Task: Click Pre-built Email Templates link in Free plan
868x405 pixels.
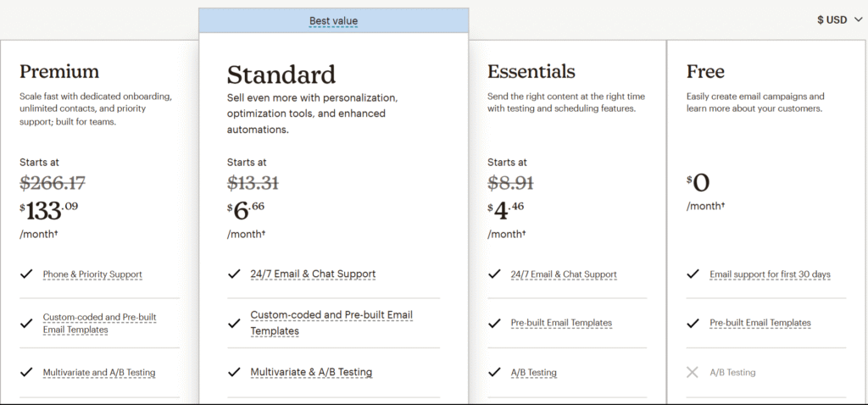Action: [x=760, y=323]
